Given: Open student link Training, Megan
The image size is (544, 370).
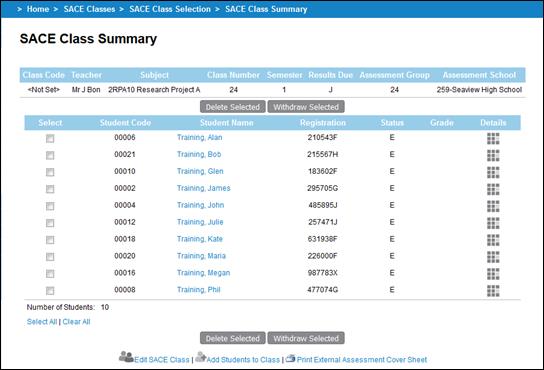Looking at the screenshot, I should tap(204, 273).
